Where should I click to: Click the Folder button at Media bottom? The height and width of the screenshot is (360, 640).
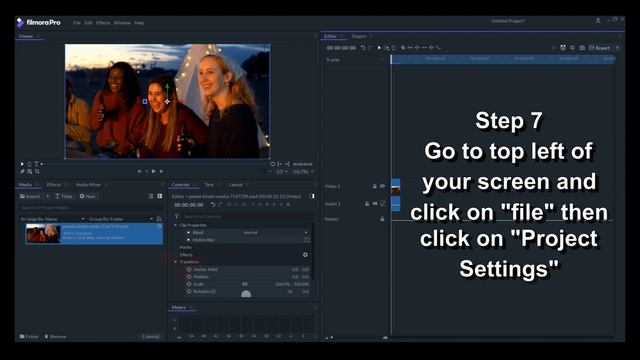(29, 337)
